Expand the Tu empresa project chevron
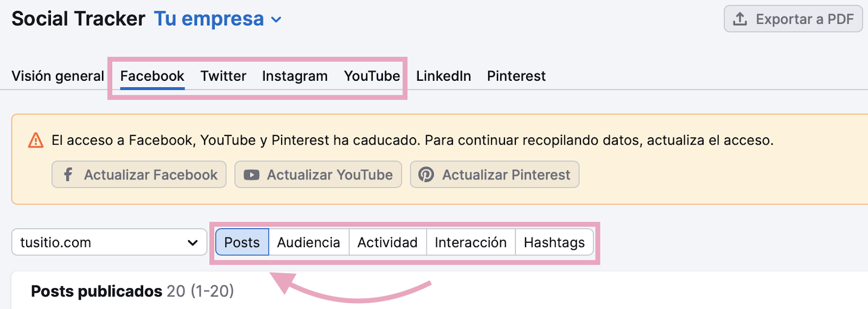 tap(276, 20)
